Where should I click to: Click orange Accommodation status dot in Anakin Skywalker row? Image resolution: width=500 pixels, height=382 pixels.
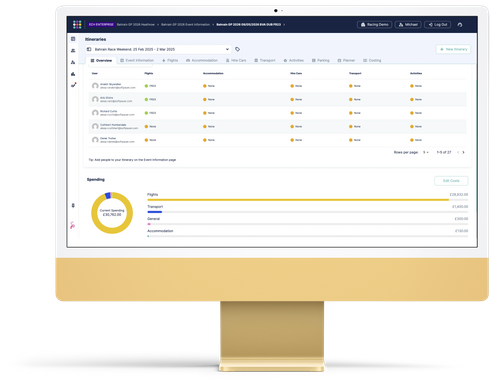tap(205, 86)
